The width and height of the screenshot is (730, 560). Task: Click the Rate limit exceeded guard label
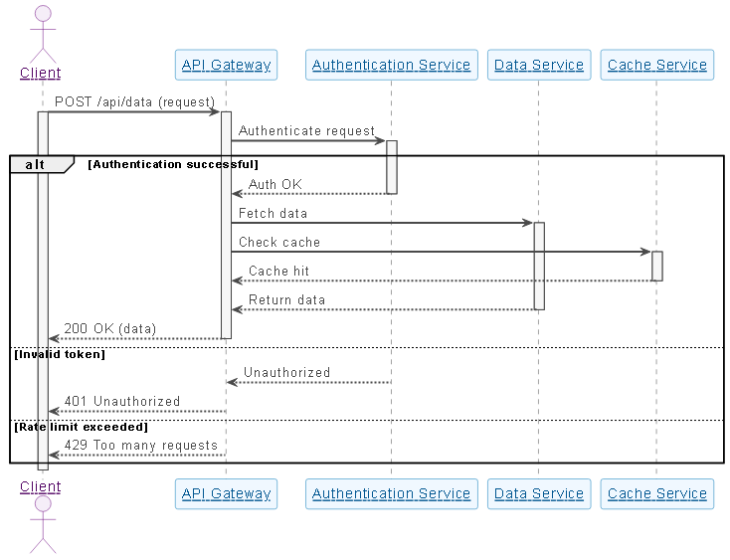[x=81, y=427]
